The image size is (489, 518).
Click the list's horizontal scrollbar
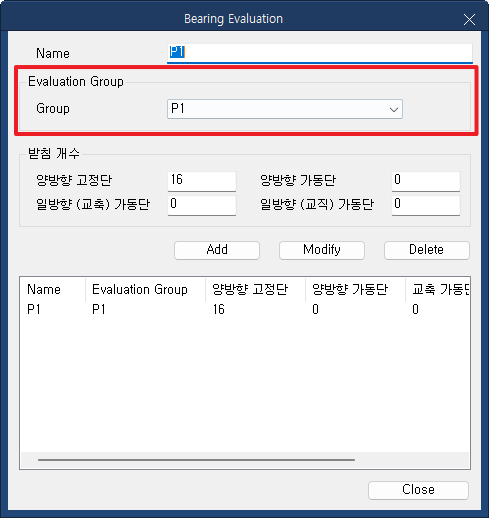[x=196, y=460]
